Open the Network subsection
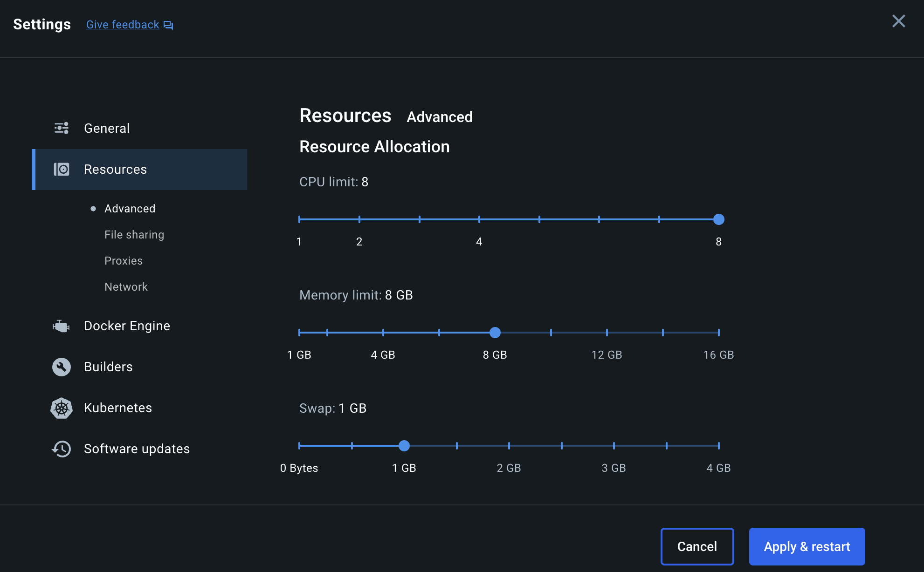 [x=126, y=287]
